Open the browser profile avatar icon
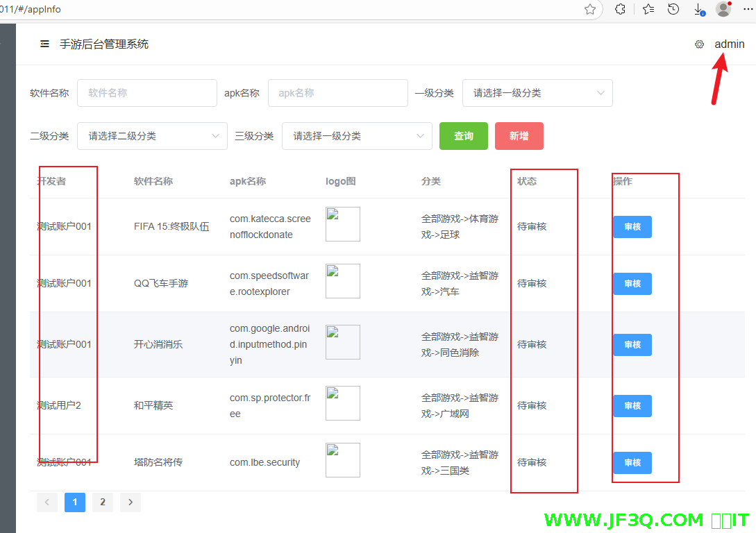Viewport: 756px width, 533px height. tap(723, 9)
